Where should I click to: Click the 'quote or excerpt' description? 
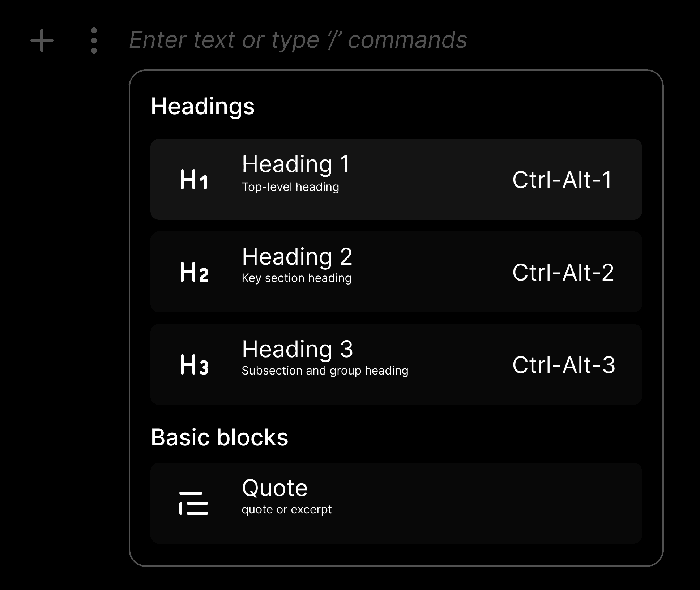(286, 510)
